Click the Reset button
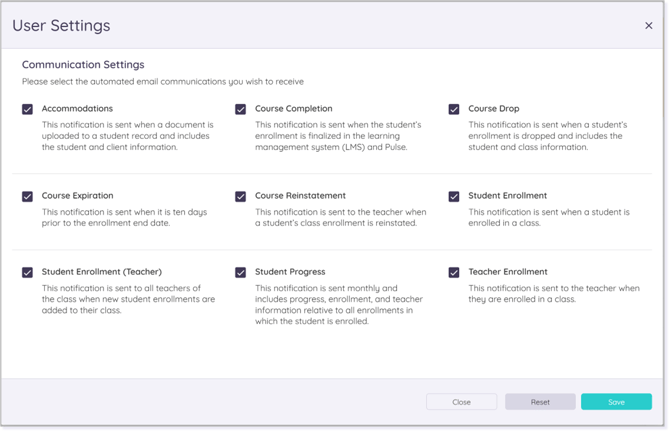 pos(540,402)
